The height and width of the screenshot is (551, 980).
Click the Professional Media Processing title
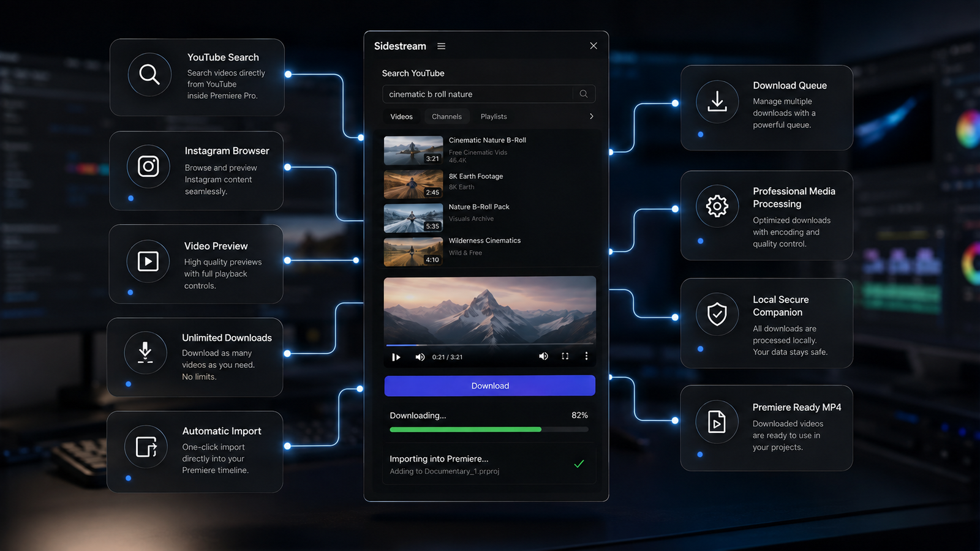(x=794, y=198)
